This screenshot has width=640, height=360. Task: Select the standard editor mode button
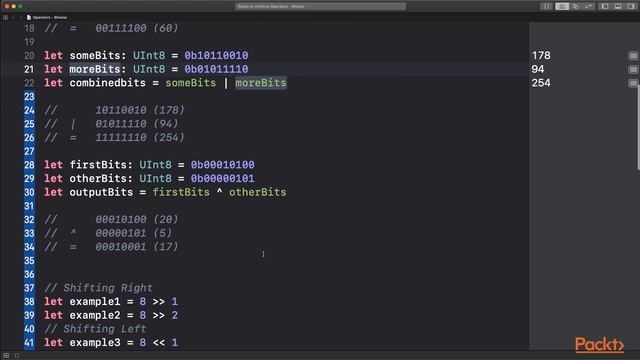click(562, 6)
